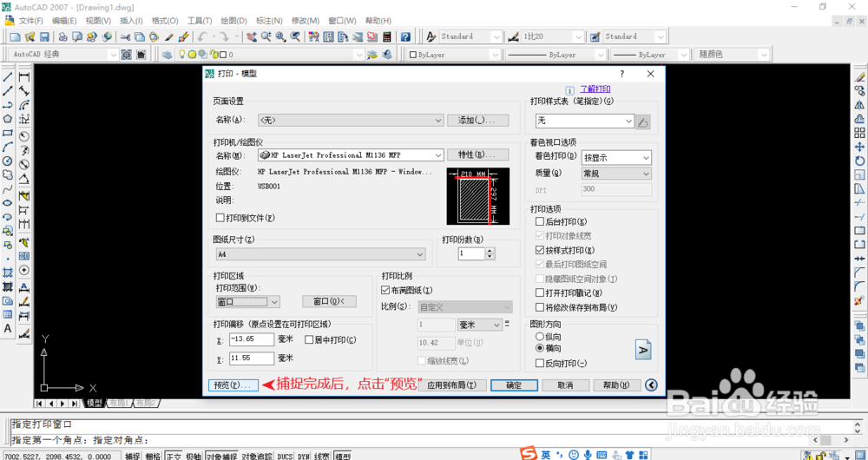Click the plot style table edit icon
This screenshot has width=868, height=460.
(642, 122)
